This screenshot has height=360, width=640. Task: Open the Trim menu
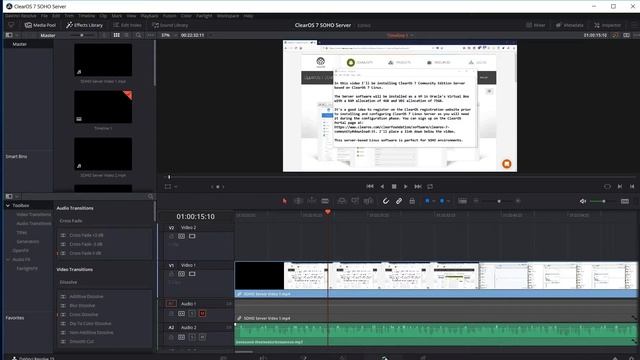click(x=69, y=16)
